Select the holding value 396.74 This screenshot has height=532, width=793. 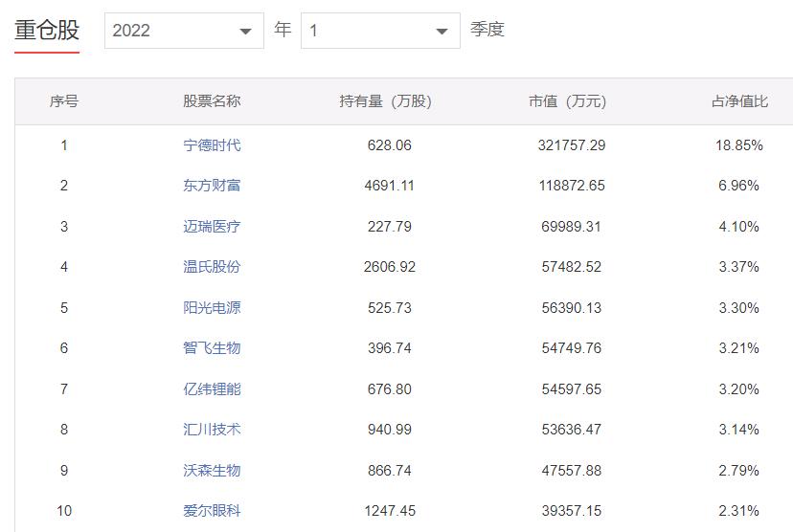coord(390,348)
